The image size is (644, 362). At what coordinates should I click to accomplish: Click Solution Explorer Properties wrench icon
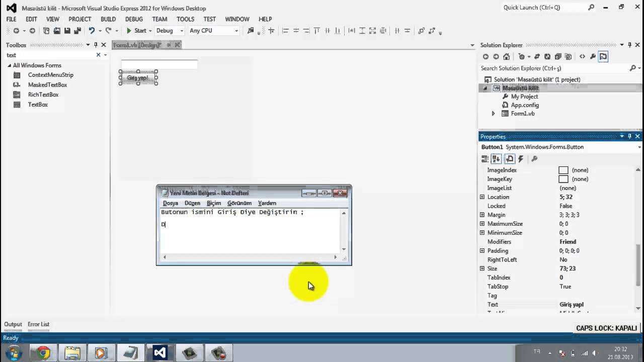click(x=593, y=57)
